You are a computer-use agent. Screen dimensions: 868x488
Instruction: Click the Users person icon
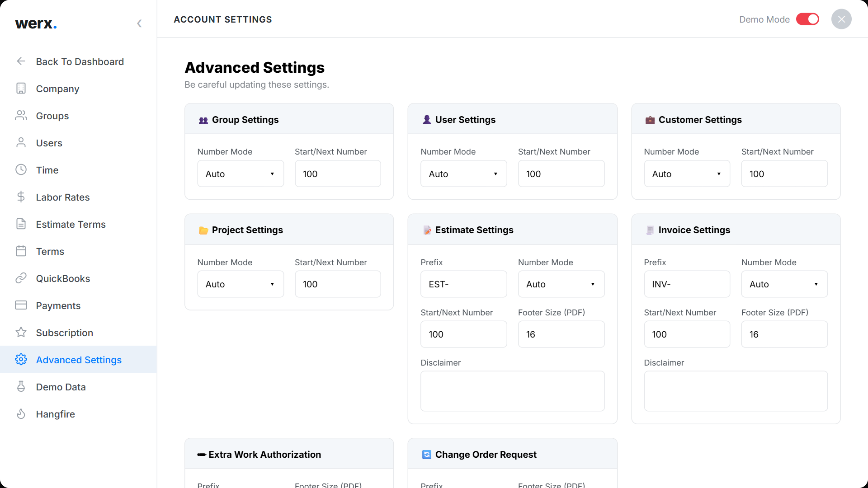21,143
